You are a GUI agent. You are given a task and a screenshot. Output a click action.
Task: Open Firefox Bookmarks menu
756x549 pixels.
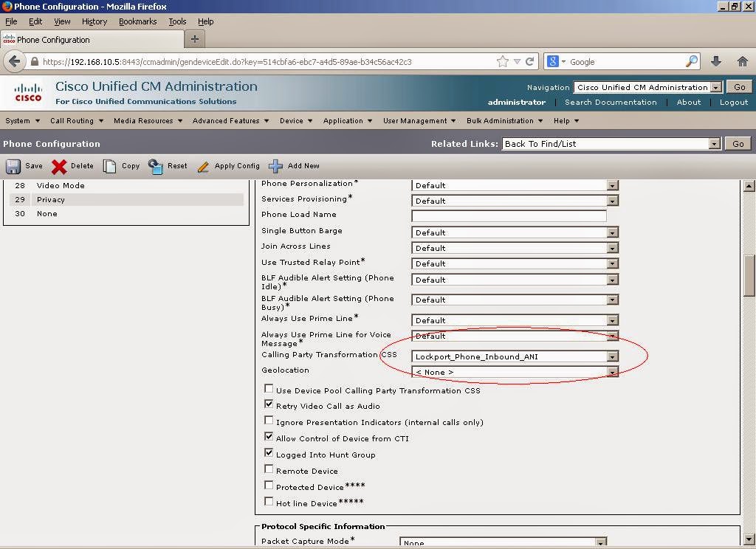click(x=138, y=21)
